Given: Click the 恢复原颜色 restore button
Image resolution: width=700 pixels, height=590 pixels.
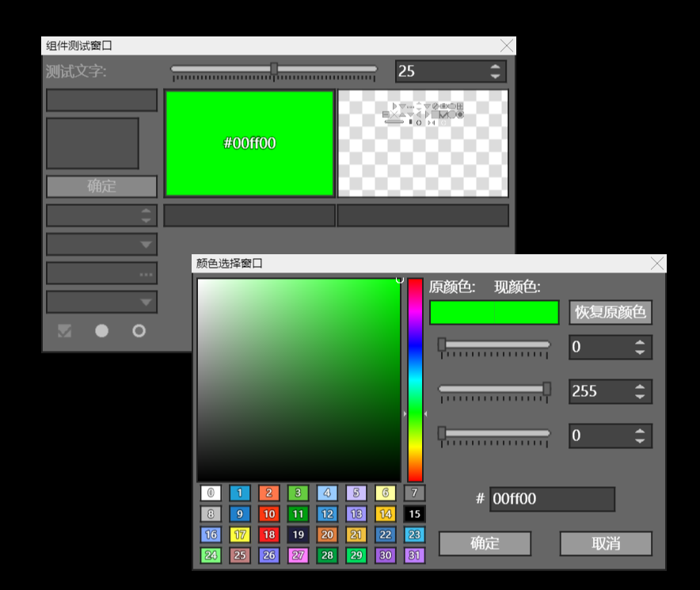Looking at the screenshot, I should coord(611,312).
